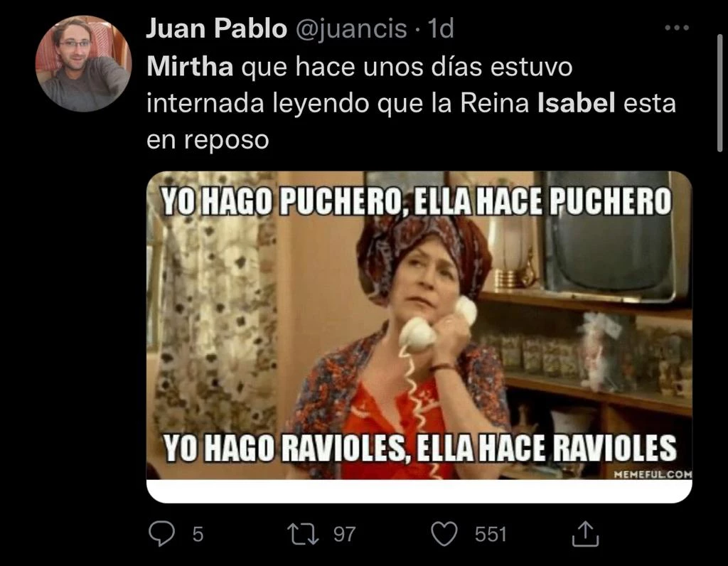Click the MEMEFUL.COM watermark on image

(653, 474)
